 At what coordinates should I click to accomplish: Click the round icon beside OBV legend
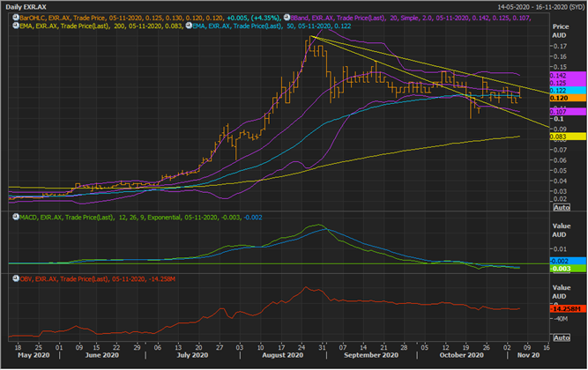16,279
